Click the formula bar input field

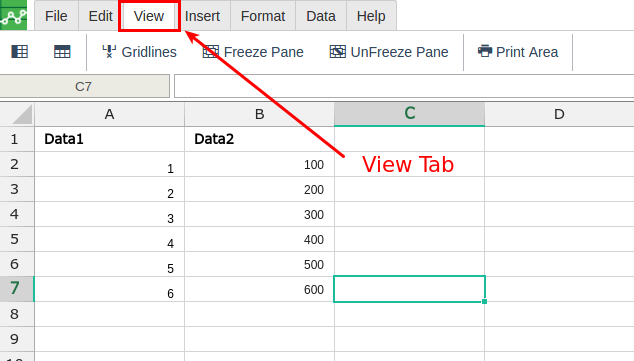(404, 86)
